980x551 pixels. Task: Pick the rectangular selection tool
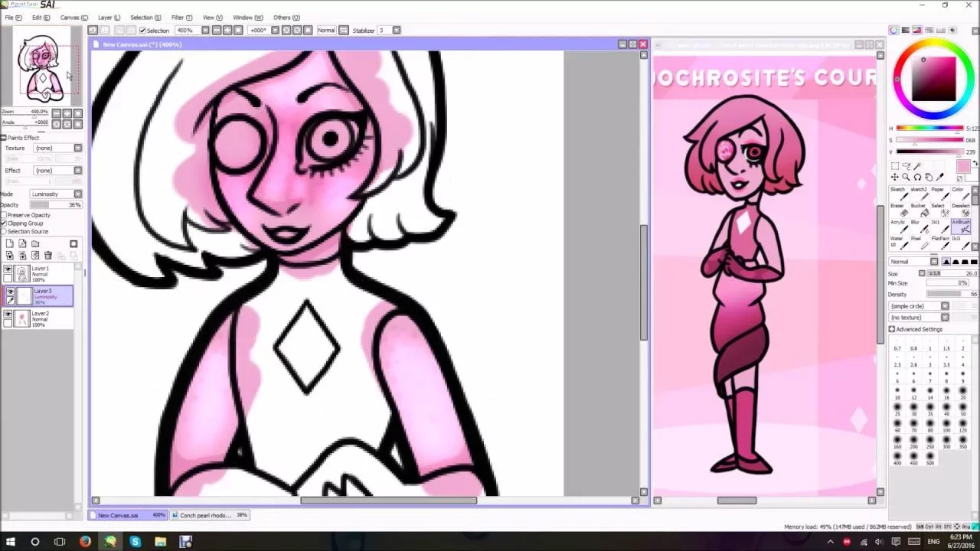[x=894, y=166]
